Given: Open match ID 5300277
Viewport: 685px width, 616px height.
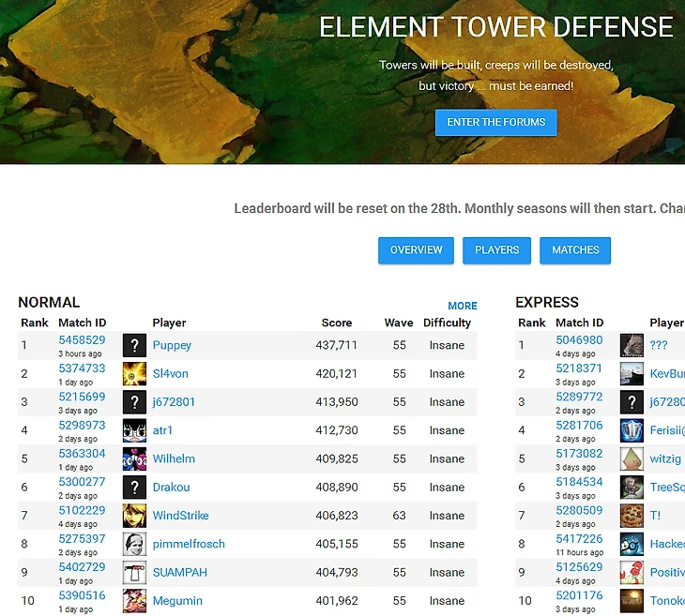Looking at the screenshot, I should [x=83, y=482].
